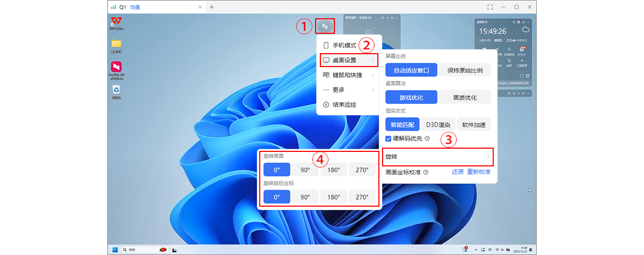
Task: Select 游戏优化 desktop algorithm
Action: point(411,98)
